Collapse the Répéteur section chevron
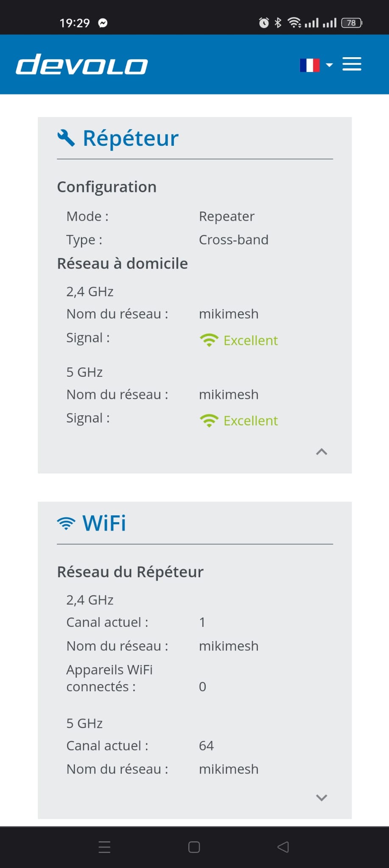 322,452
